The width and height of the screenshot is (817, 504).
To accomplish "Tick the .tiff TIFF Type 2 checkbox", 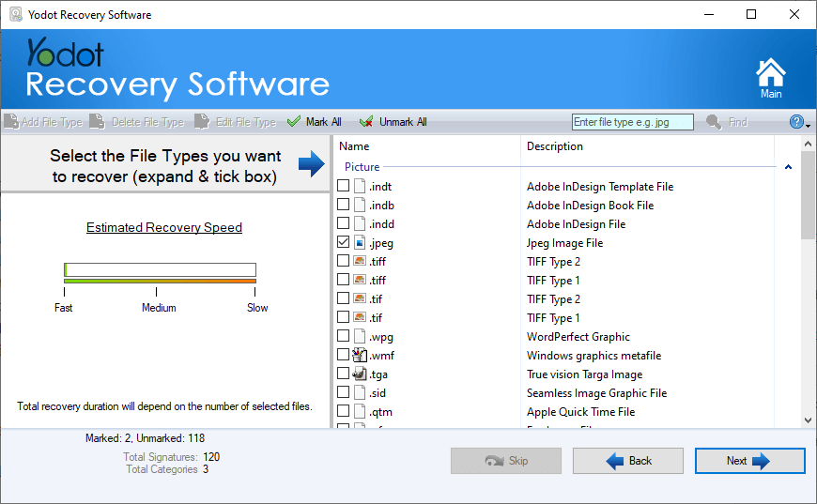I will tap(344, 261).
